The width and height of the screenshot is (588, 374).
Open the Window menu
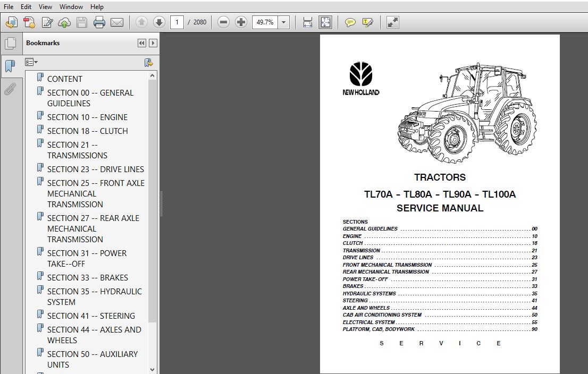(x=71, y=7)
